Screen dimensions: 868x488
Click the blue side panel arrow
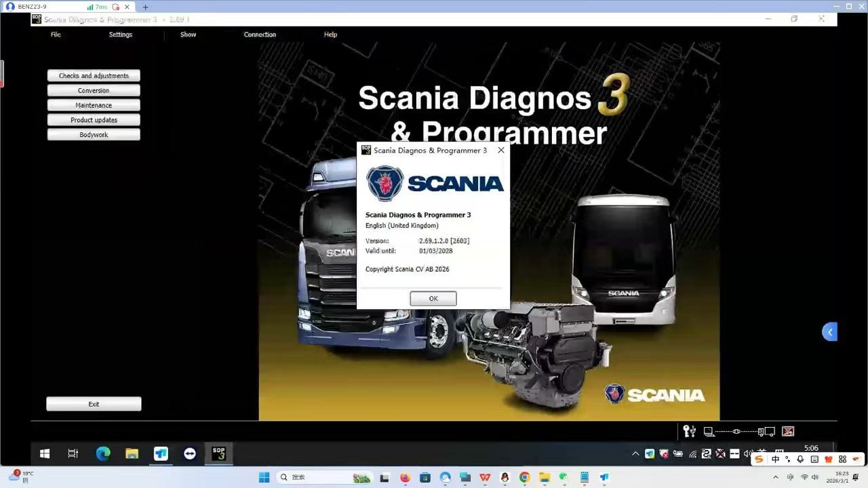[829, 332]
